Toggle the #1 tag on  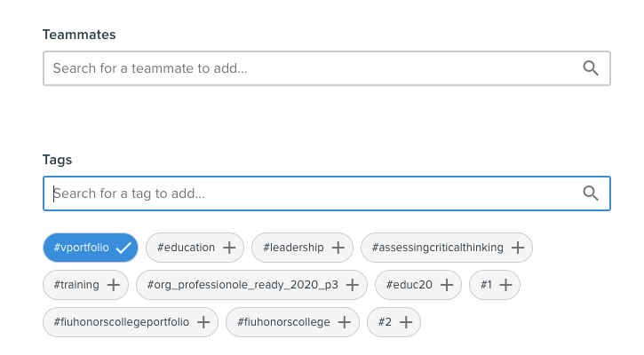pyautogui.click(x=495, y=285)
